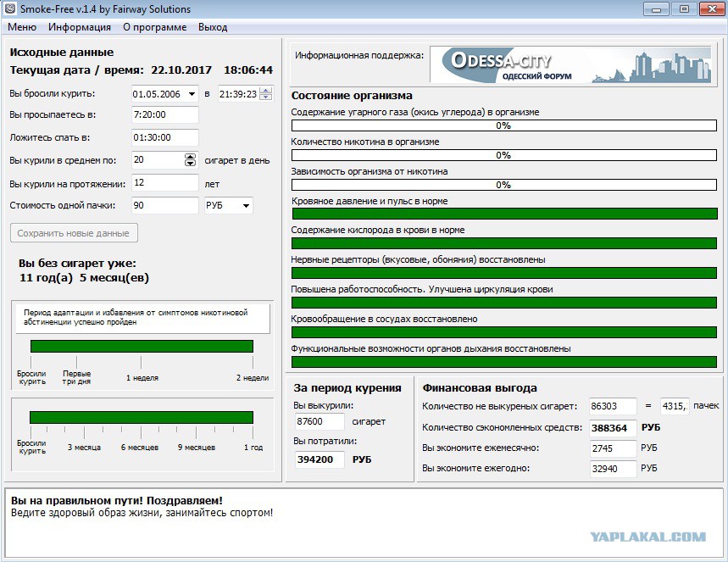Click the quit time spinner arrows
Image resolution: width=728 pixels, height=562 pixels.
266,94
